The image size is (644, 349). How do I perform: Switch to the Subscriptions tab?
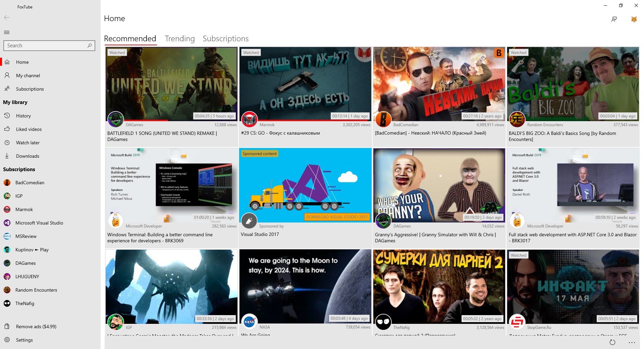(226, 39)
